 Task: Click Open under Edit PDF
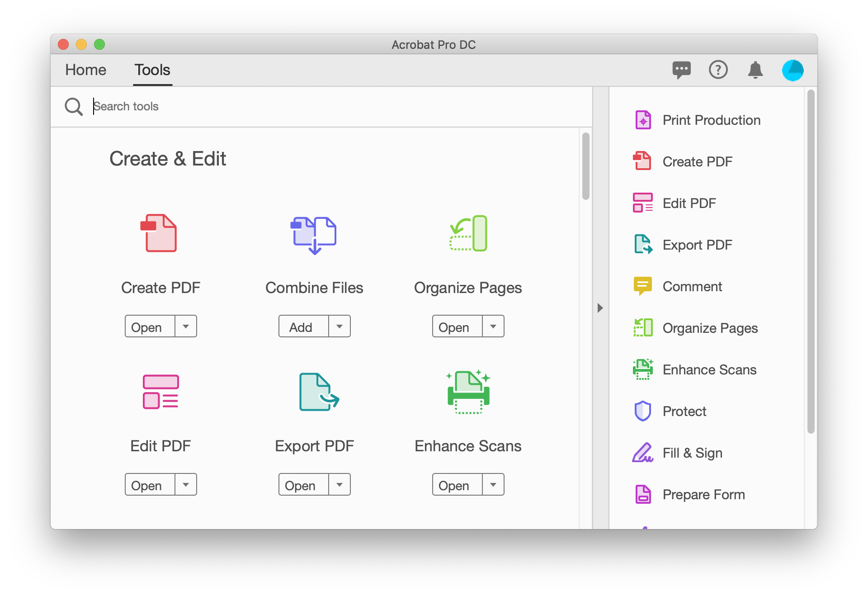pos(150,484)
